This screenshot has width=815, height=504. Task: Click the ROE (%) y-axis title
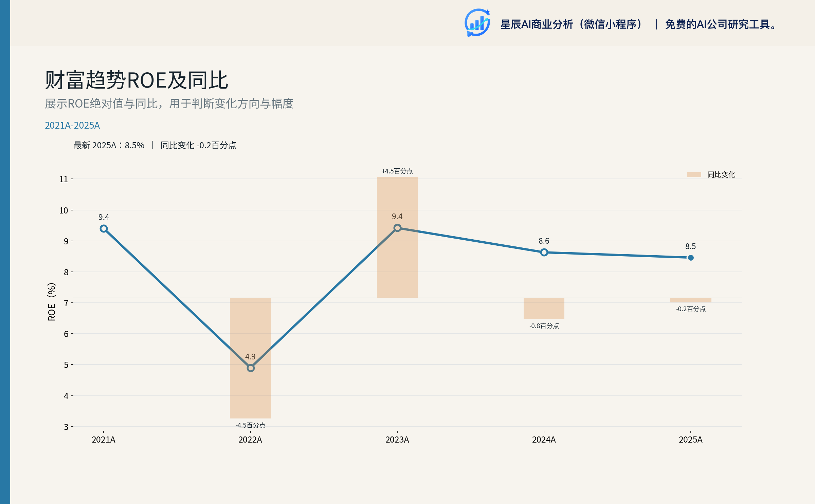(52, 302)
